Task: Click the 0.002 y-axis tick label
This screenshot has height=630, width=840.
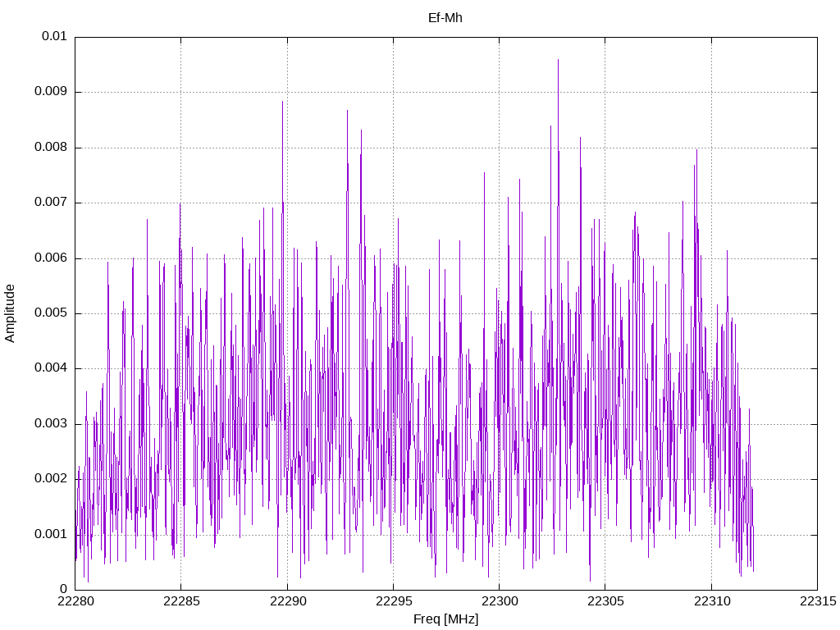Action: pyautogui.click(x=51, y=479)
